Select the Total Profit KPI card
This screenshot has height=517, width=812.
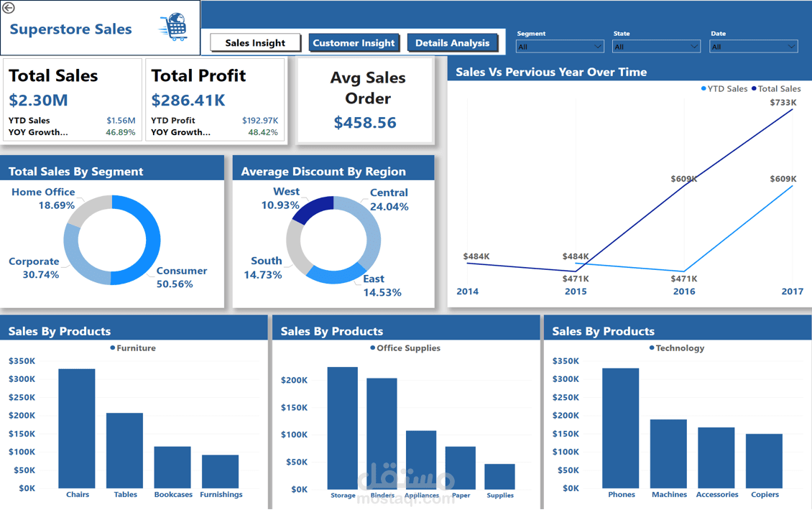214,101
